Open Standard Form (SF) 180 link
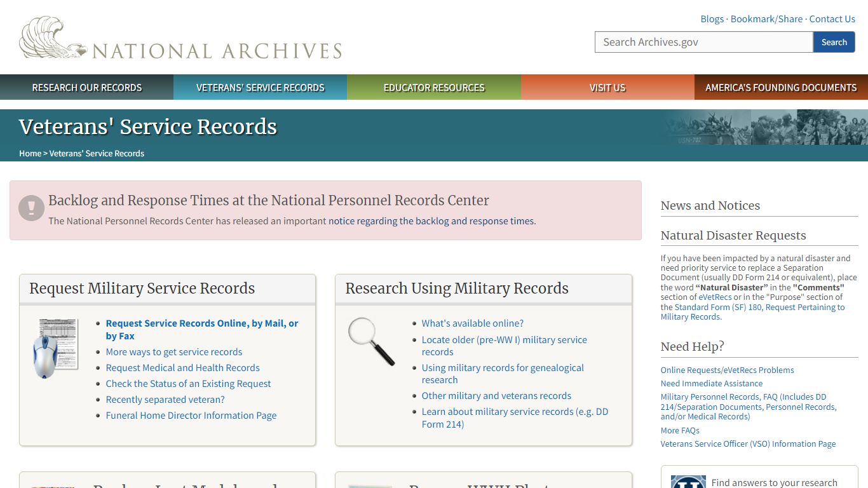This screenshot has width=868, height=488. click(x=753, y=312)
